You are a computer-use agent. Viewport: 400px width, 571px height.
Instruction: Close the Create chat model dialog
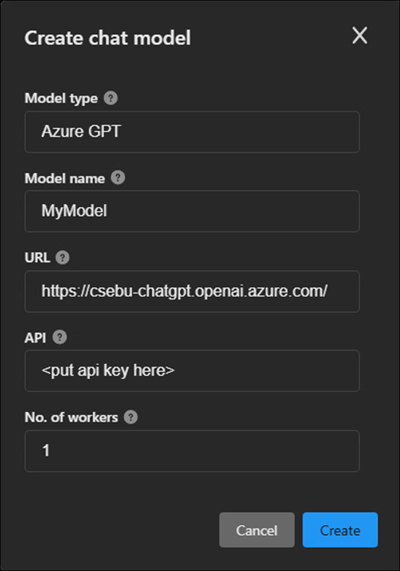pyautogui.click(x=360, y=35)
